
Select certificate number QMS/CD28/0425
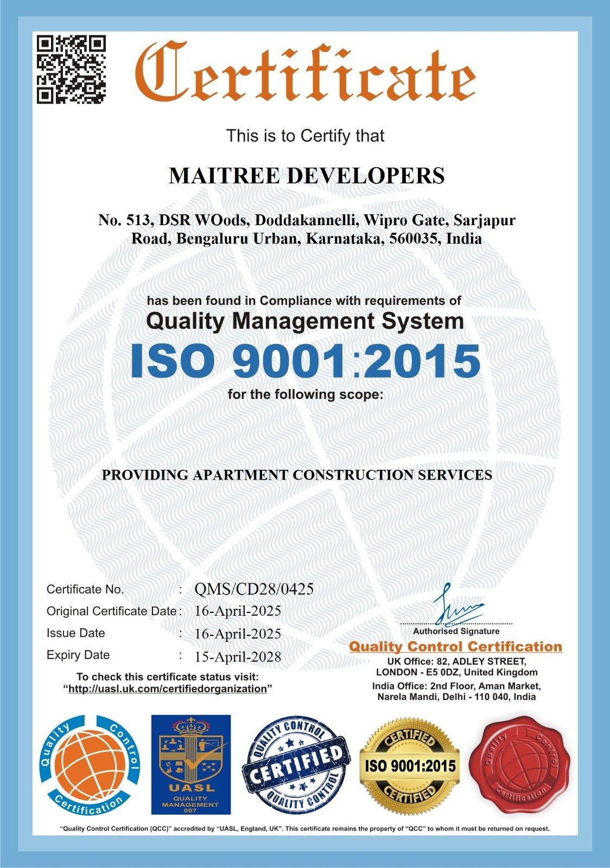click(254, 589)
